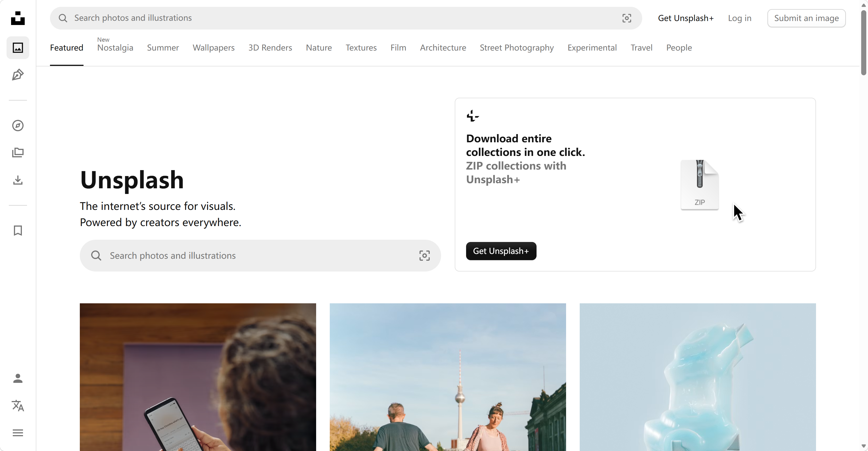Open the Illustrations pen icon in sidebar
The image size is (868, 451).
[18, 75]
